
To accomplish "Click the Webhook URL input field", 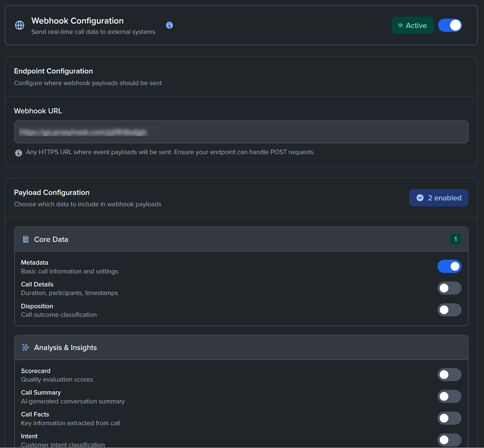I will tap(242, 132).
